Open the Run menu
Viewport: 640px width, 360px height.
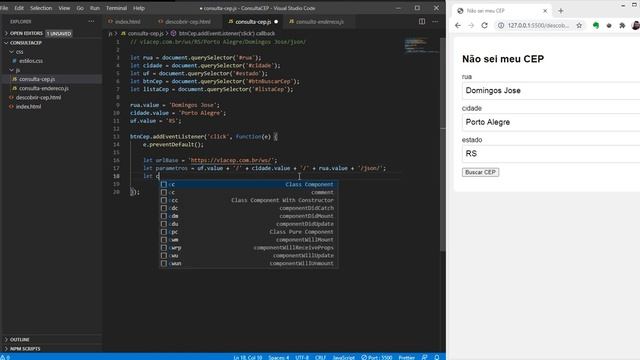[95, 8]
